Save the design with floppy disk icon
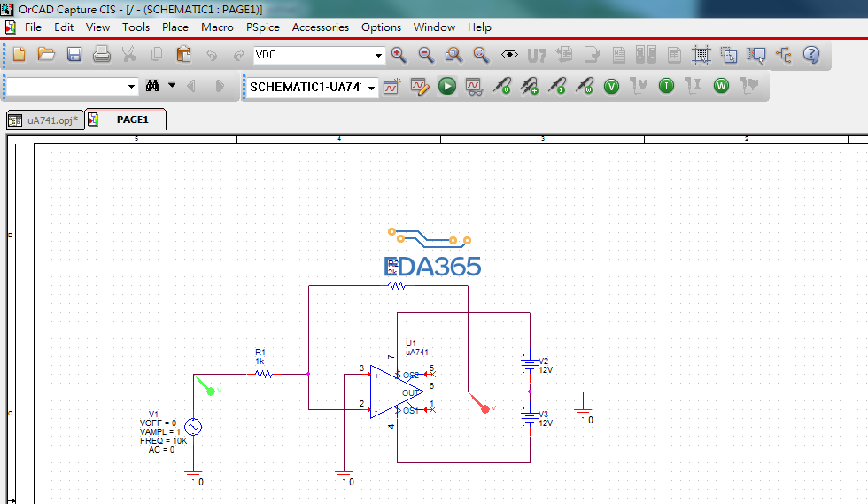 (x=74, y=54)
